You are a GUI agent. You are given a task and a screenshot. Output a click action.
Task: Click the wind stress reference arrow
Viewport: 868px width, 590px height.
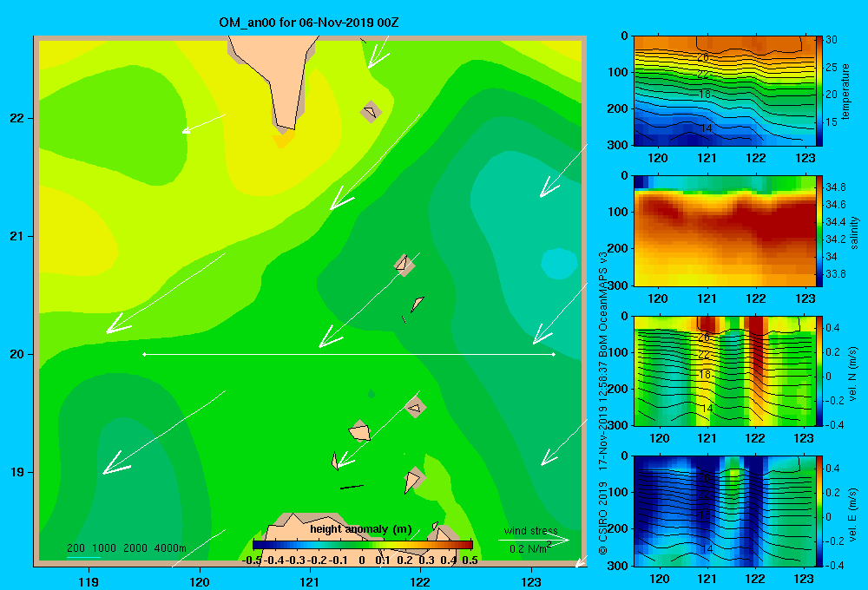click(x=534, y=541)
